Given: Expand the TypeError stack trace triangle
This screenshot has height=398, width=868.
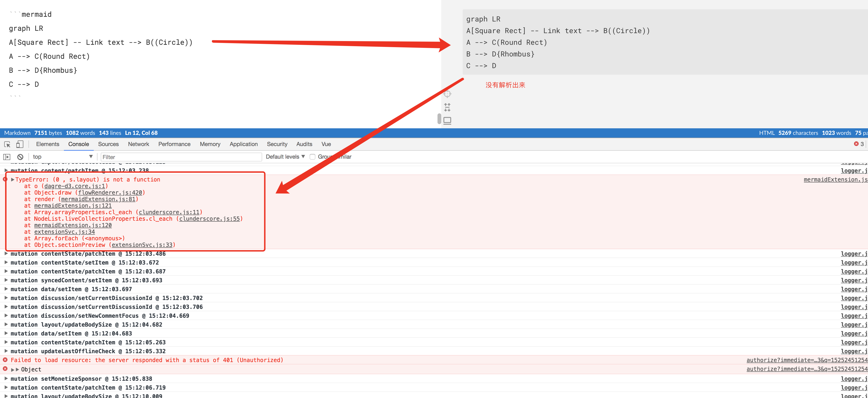Looking at the screenshot, I should [12, 180].
